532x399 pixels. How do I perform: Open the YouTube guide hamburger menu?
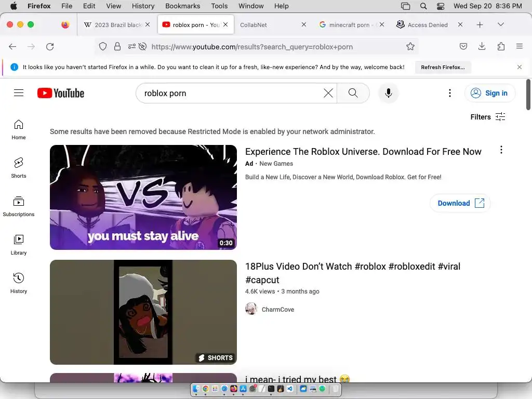point(19,93)
